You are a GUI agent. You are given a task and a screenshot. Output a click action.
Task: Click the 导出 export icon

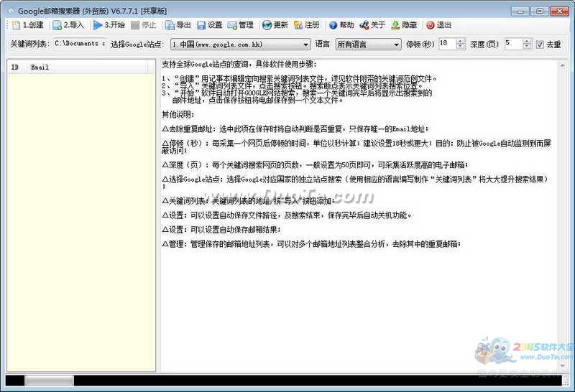pyautogui.click(x=170, y=25)
